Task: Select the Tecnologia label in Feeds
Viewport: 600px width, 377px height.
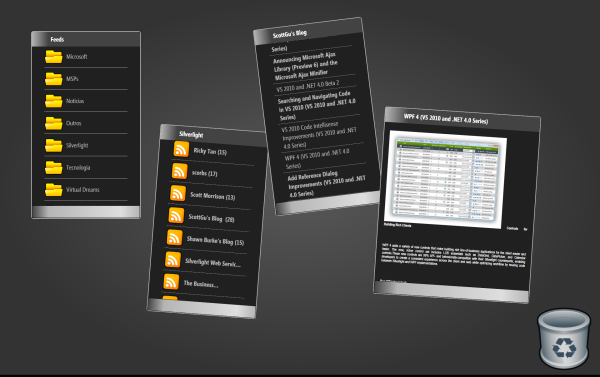Action: (x=78, y=168)
